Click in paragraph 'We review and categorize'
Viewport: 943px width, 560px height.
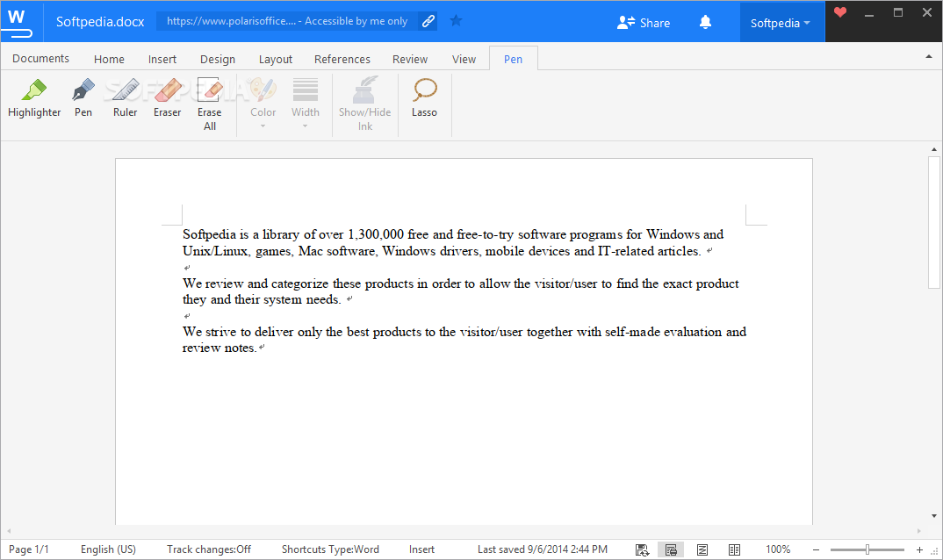coord(461,291)
